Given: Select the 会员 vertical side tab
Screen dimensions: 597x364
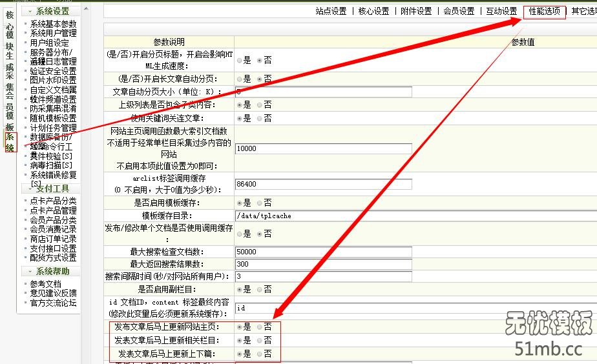Looking at the screenshot, I should [x=10, y=101].
